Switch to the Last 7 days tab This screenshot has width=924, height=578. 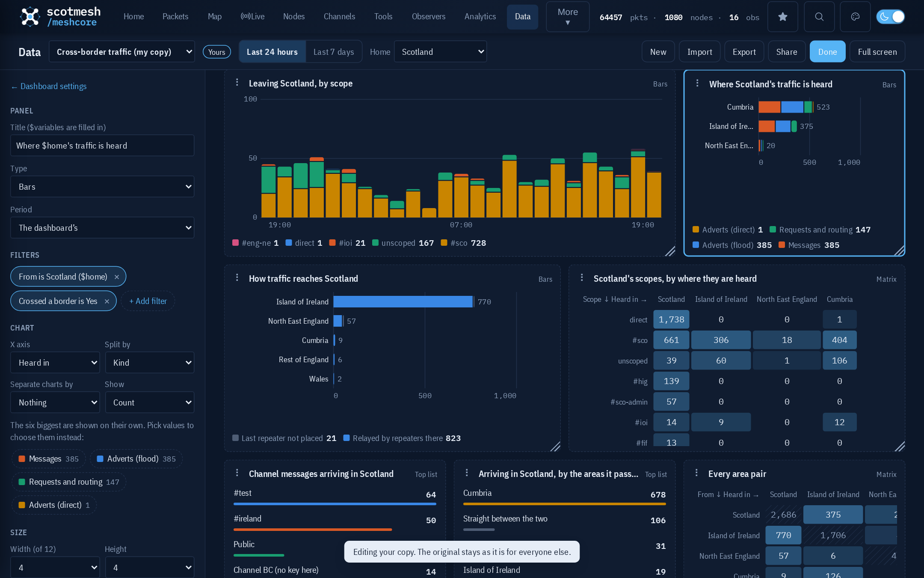[334, 52]
